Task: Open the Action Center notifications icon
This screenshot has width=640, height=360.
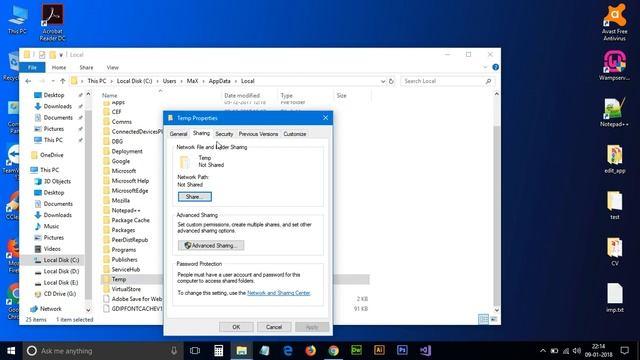Action: pos(624,351)
